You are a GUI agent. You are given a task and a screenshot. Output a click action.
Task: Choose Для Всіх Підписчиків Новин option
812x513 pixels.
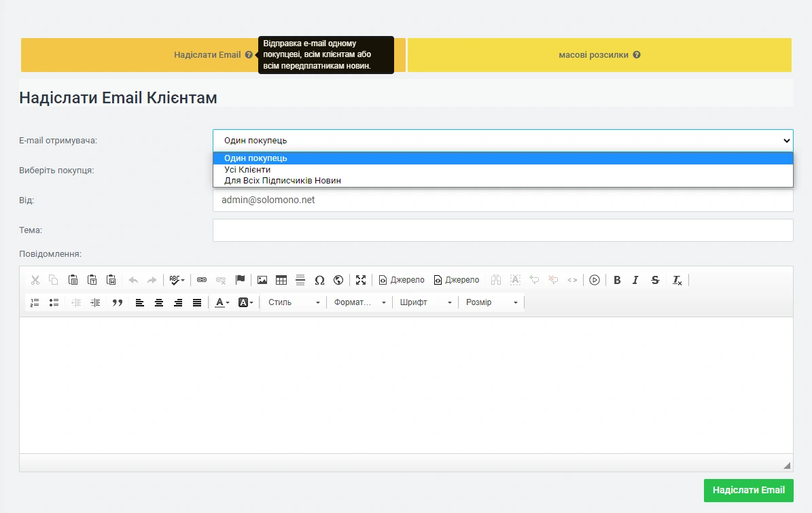(283, 181)
